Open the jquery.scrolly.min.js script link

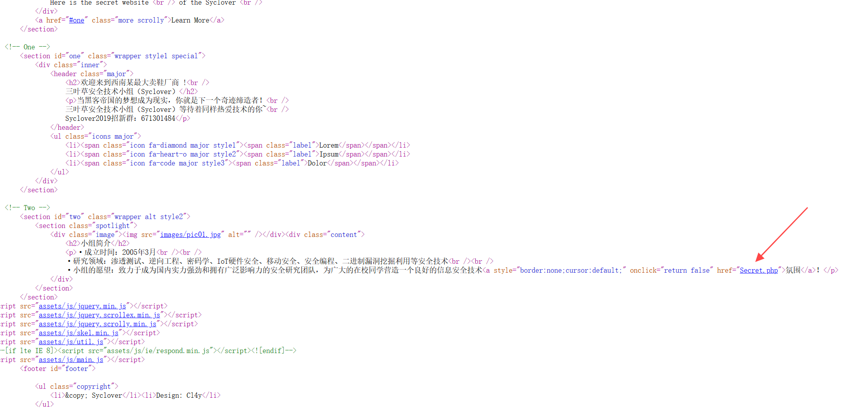[x=97, y=324]
